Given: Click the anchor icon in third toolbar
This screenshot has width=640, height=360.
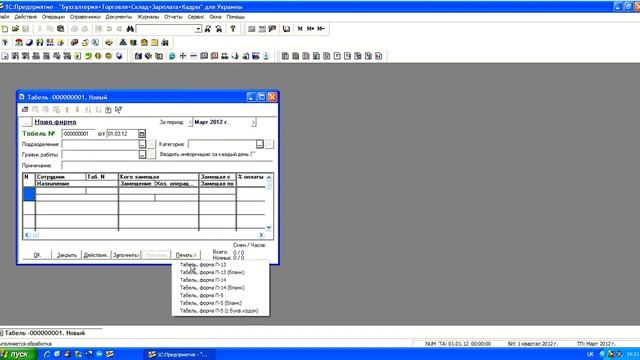Looking at the screenshot, I should click(x=236, y=56).
